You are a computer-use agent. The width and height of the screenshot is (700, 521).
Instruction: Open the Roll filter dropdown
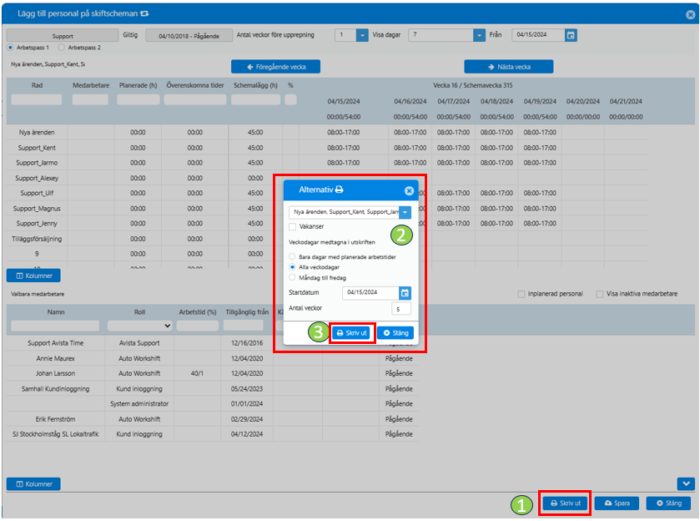click(140, 326)
